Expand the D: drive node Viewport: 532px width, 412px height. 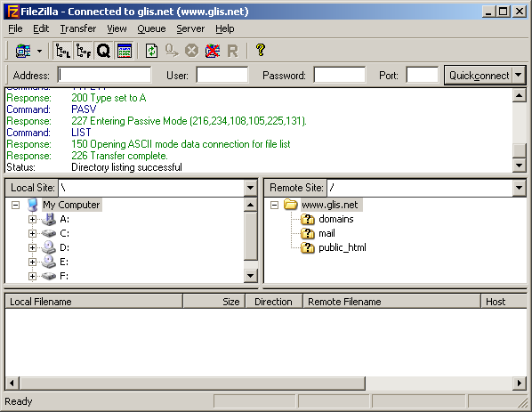tap(32, 247)
